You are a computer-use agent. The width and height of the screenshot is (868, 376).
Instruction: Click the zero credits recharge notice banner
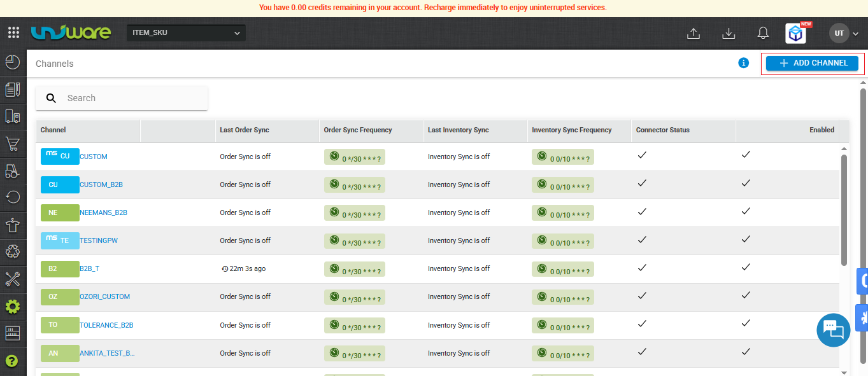pos(433,8)
